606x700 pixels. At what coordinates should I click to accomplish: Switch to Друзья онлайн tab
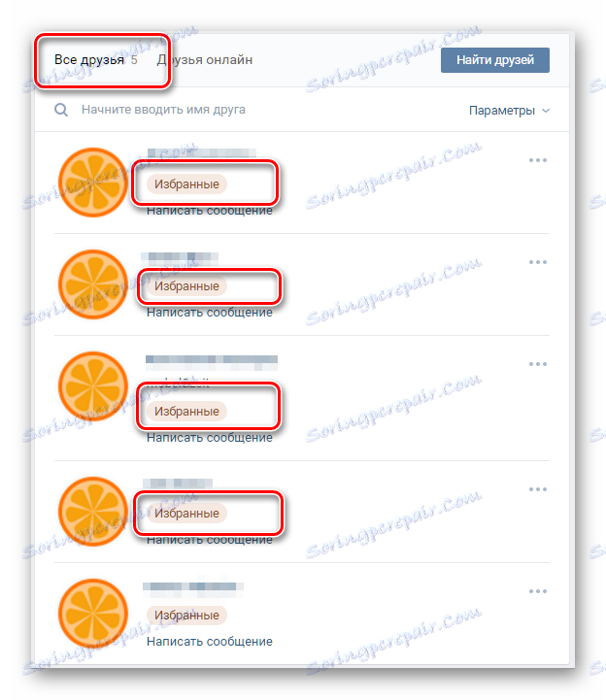coord(205,60)
